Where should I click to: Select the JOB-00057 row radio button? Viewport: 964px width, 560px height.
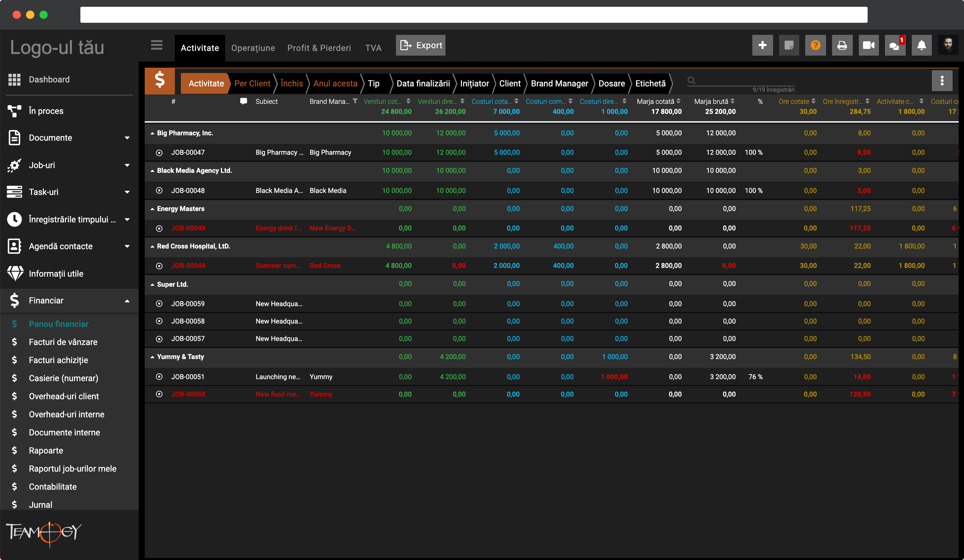(x=159, y=339)
